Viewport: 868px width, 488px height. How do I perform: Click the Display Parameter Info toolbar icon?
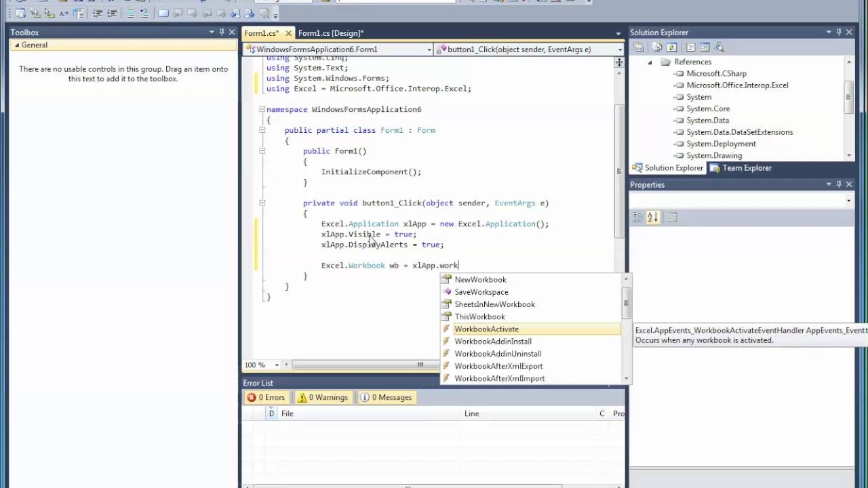tap(35, 14)
